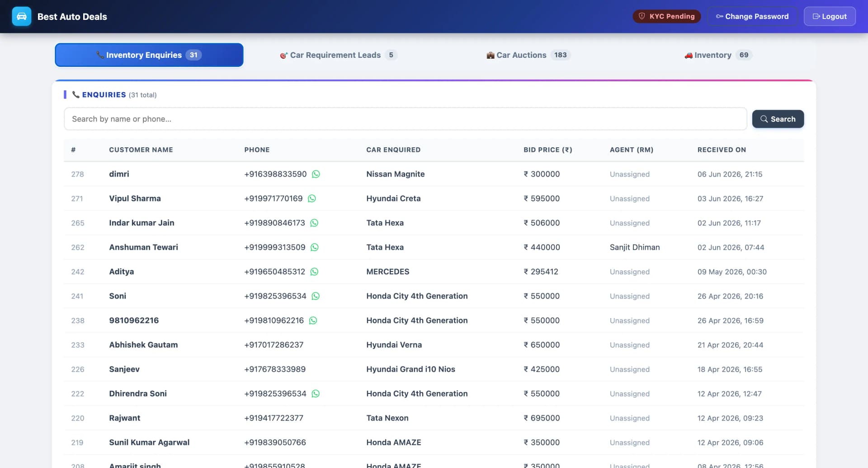This screenshot has height=468, width=868.
Task: Open the Car Auctions tab
Action: point(528,55)
